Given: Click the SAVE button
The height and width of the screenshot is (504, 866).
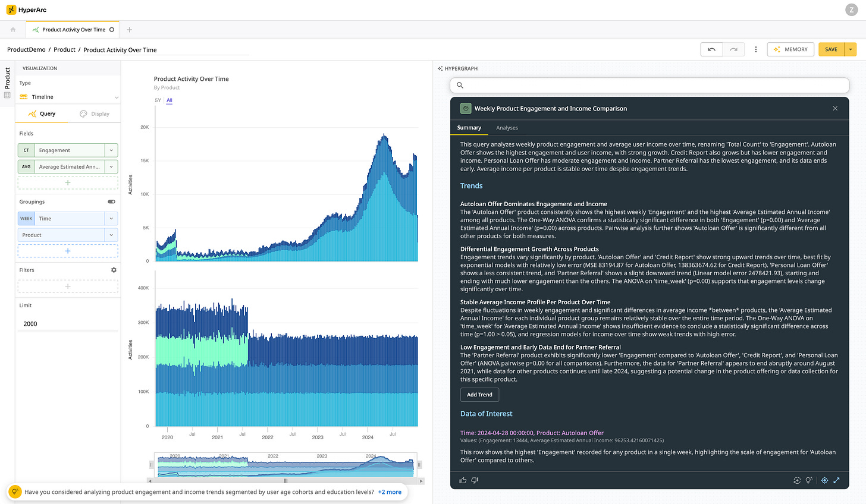Looking at the screenshot, I should pos(832,49).
